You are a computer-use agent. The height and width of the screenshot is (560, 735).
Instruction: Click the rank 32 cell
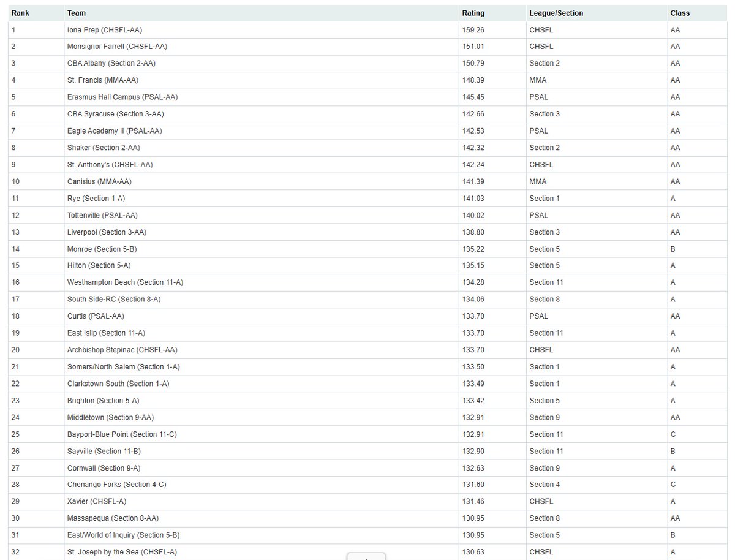[x=36, y=552]
